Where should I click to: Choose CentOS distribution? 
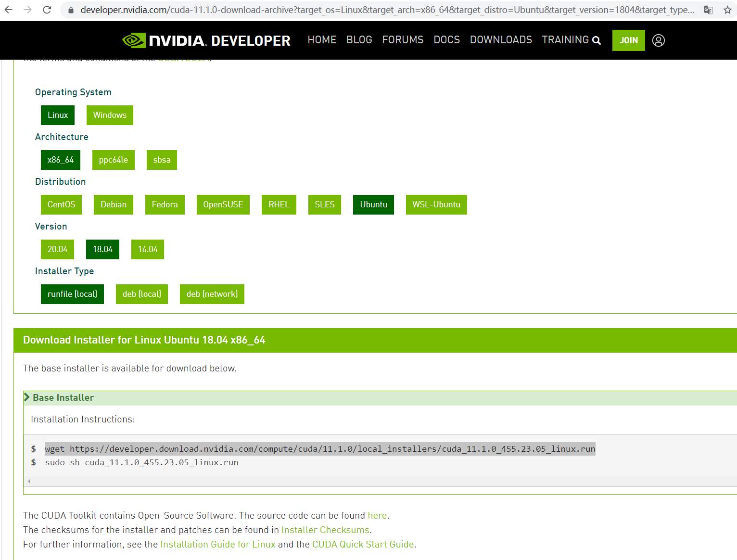[62, 204]
